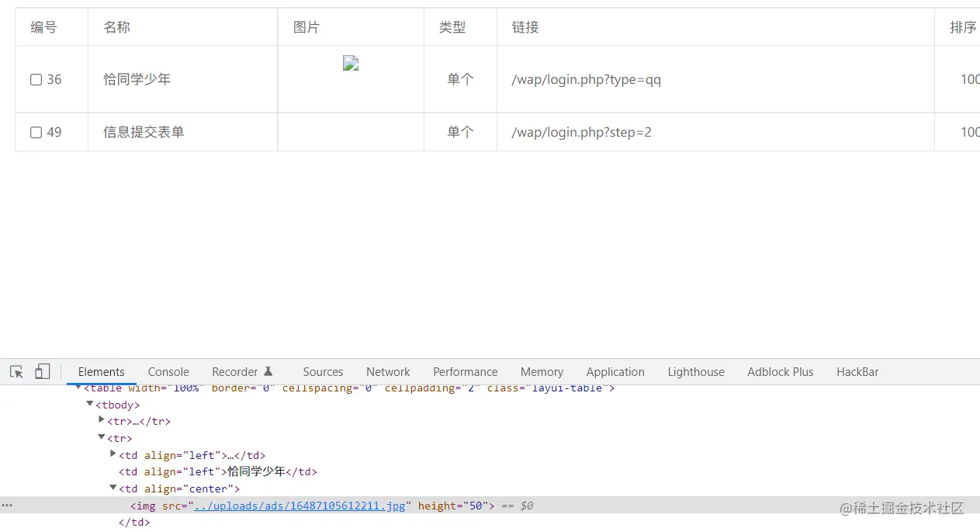Go to the Sources tab
This screenshot has width=980, height=532.
coord(323,372)
